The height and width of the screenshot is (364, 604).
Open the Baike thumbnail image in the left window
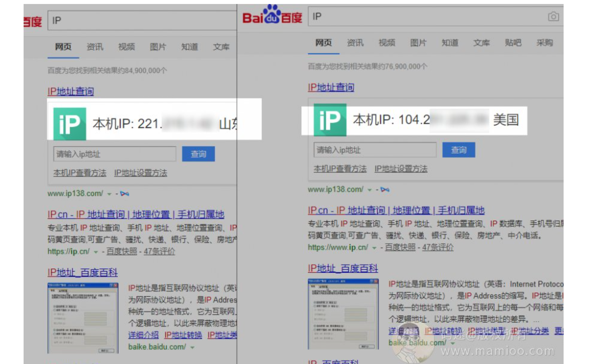83,318
